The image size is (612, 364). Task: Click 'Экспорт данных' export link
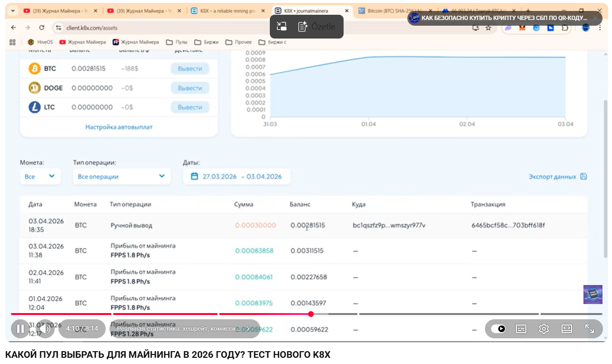pyautogui.click(x=553, y=177)
